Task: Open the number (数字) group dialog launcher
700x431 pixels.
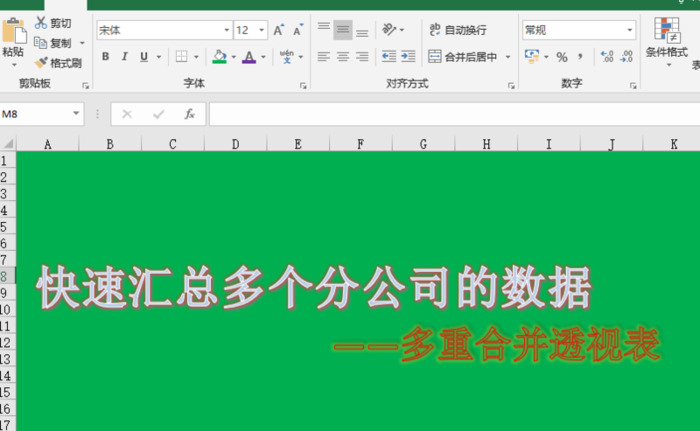Action: (x=633, y=85)
